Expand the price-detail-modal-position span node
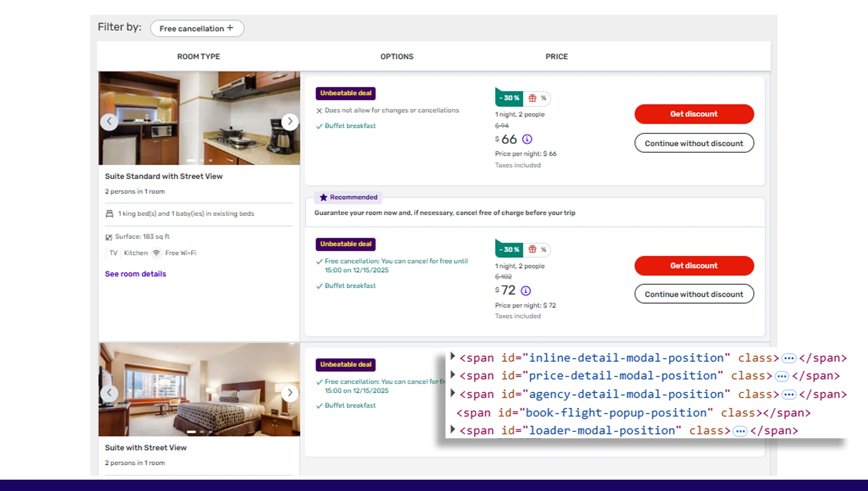 pyautogui.click(x=452, y=374)
